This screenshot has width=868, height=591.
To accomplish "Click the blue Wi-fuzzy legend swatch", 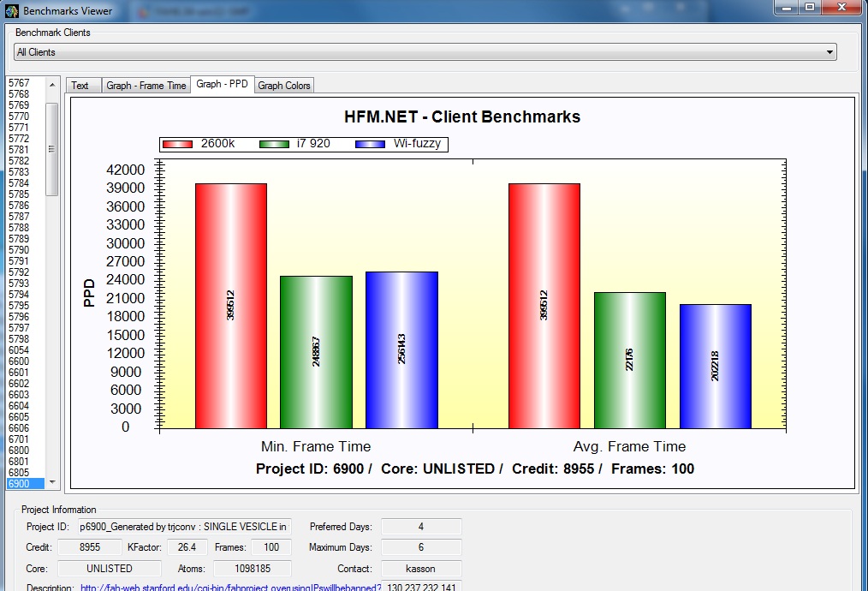I will coord(372,144).
